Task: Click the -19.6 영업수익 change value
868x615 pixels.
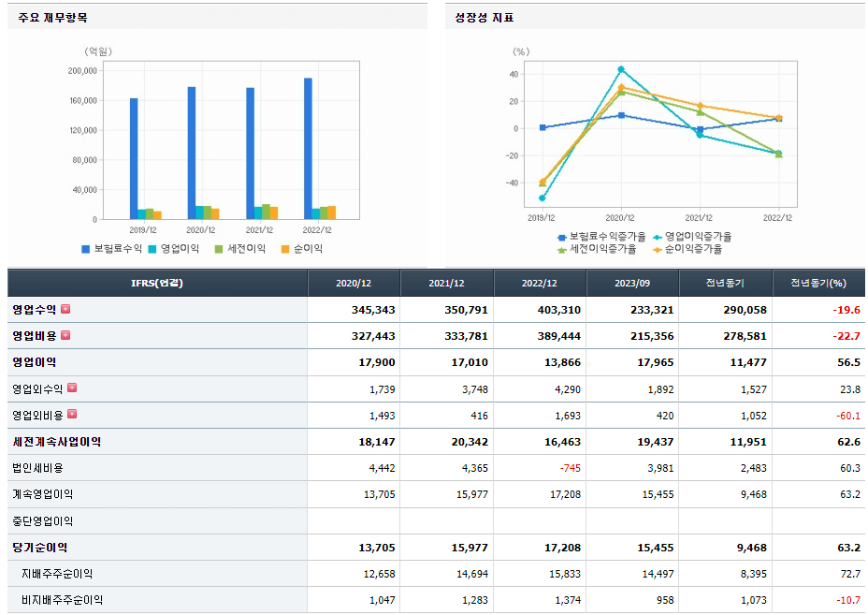Action: click(x=846, y=310)
